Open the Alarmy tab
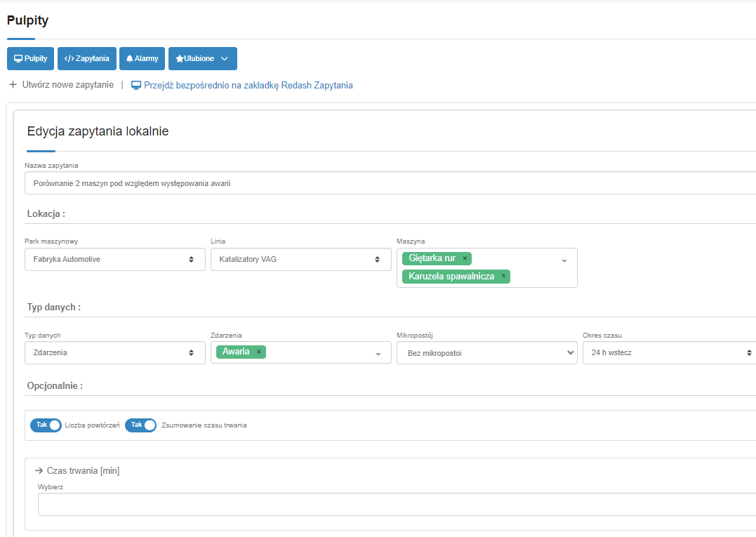756x537 pixels. [x=142, y=59]
